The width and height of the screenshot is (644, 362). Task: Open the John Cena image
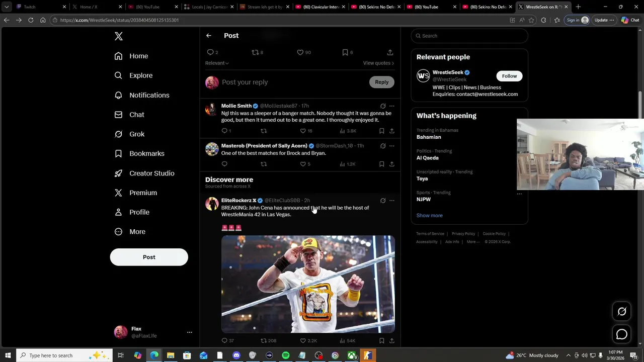[308, 284]
